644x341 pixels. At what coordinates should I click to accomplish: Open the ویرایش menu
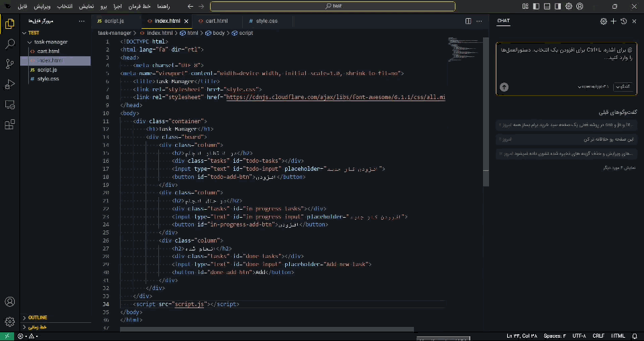[x=42, y=6]
